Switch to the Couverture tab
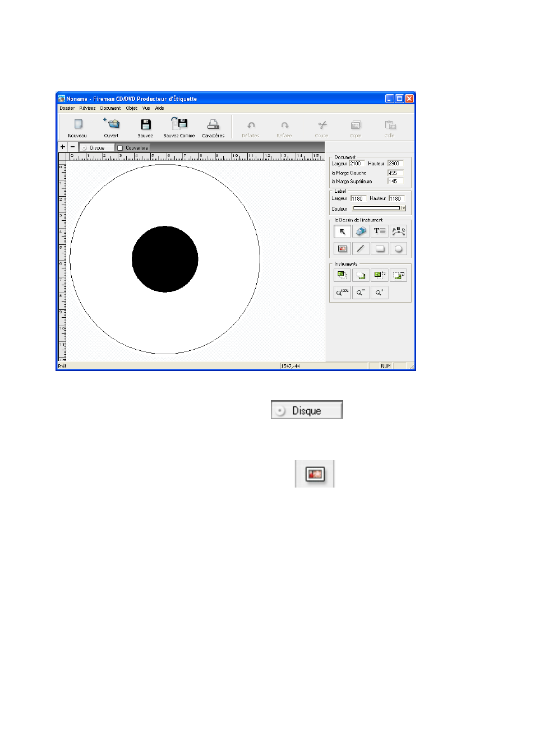Viewport: 535px width, 756px height. (x=133, y=148)
